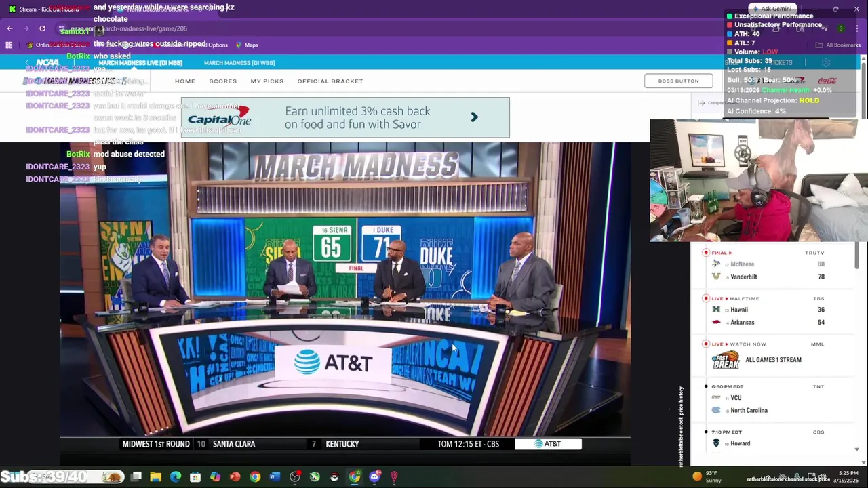Open the Discord taskbar icon

click(x=374, y=477)
